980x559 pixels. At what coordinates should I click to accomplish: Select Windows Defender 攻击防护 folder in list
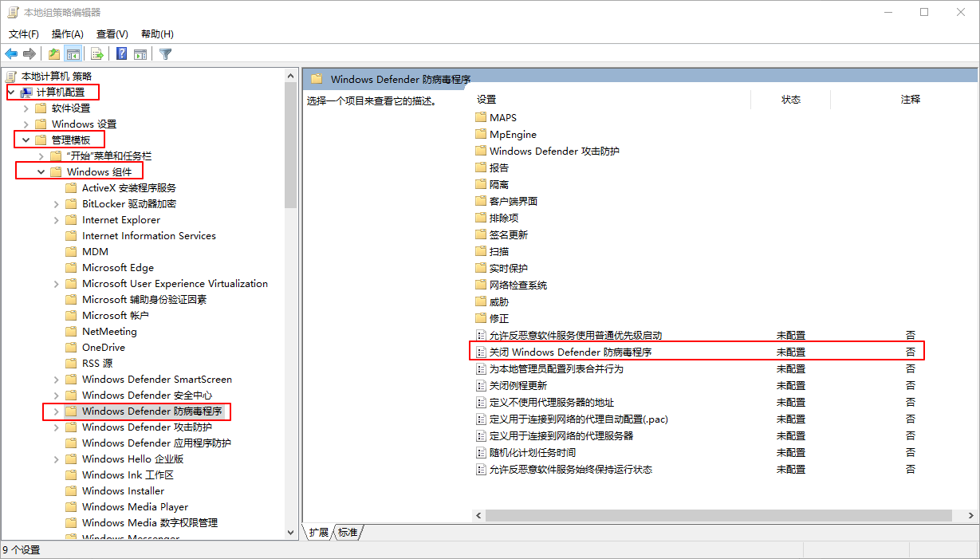(x=554, y=151)
